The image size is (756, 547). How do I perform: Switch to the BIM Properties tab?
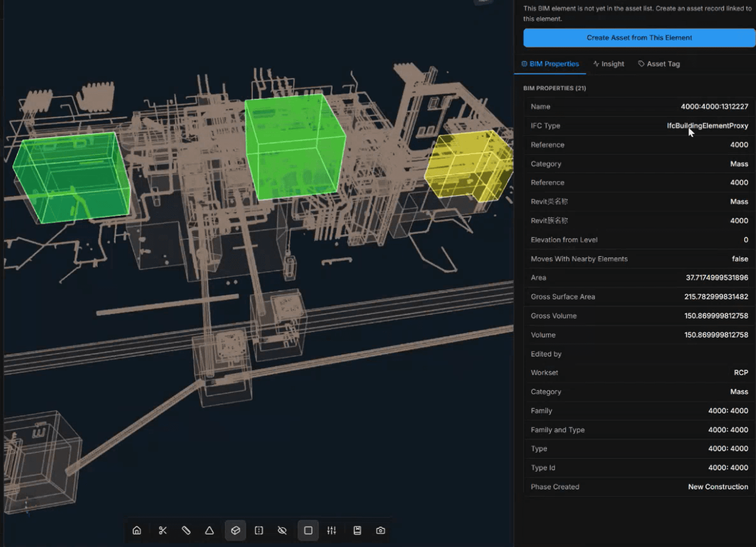pyautogui.click(x=550, y=64)
